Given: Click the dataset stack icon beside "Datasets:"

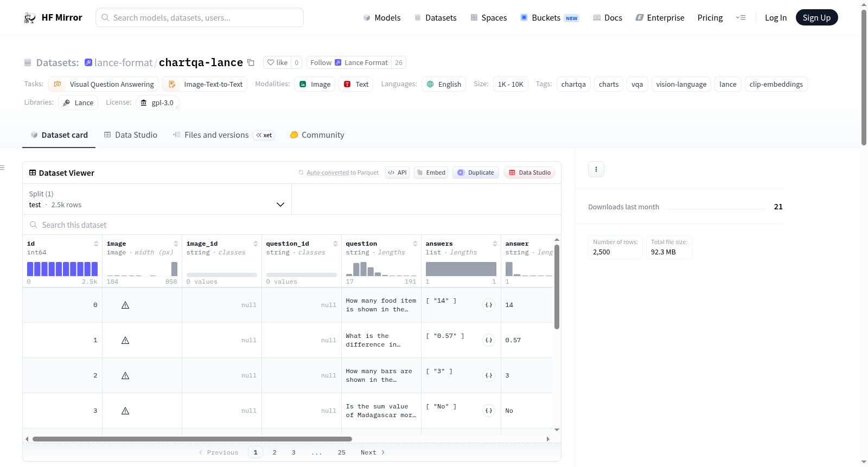Looking at the screenshot, I should click(28, 63).
